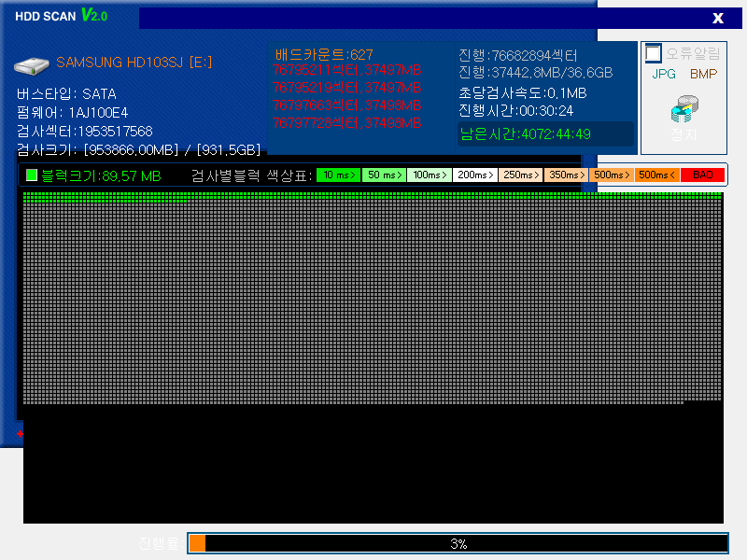The height and width of the screenshot is (560, 747).
Task: Click the 블럭크기:89.57 MB label
Action: tap(101, 175)
